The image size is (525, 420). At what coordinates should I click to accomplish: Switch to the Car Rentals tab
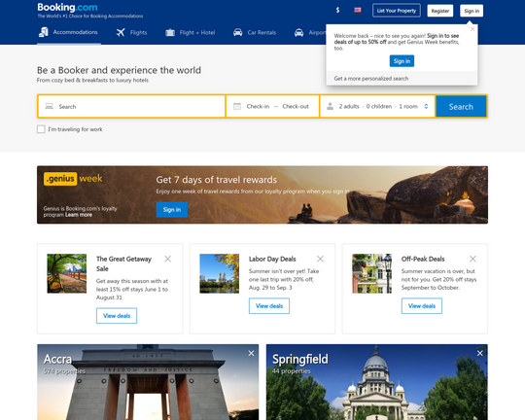click(255, 32)
